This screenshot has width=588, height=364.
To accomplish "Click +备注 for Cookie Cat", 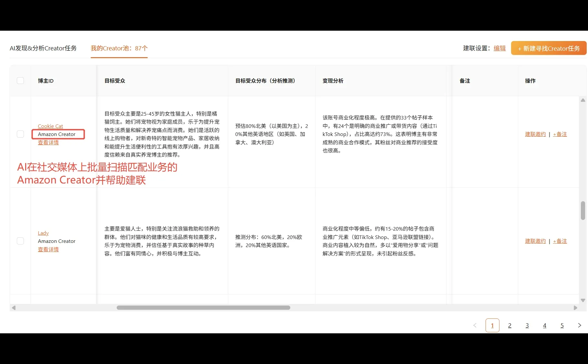I will 560,134.
